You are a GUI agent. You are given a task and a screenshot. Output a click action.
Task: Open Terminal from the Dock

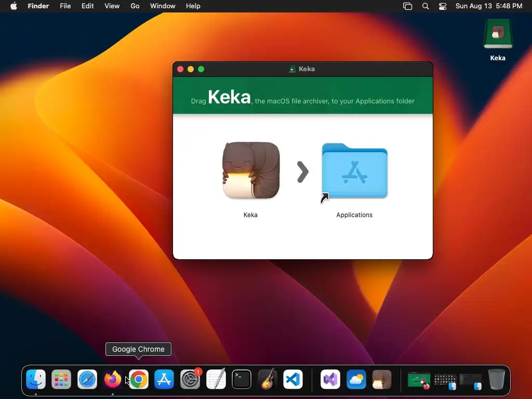242,379
